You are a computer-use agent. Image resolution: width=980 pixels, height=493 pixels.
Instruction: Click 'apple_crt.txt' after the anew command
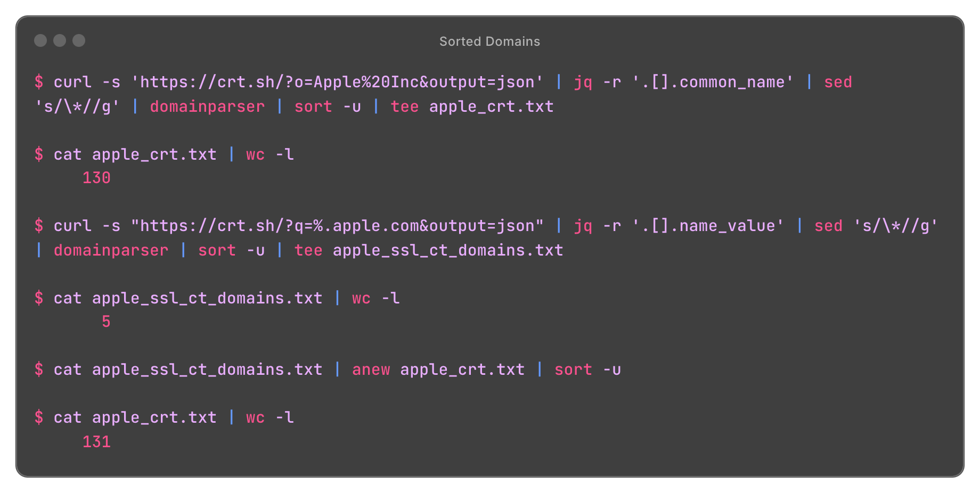(x=462, y=369)
